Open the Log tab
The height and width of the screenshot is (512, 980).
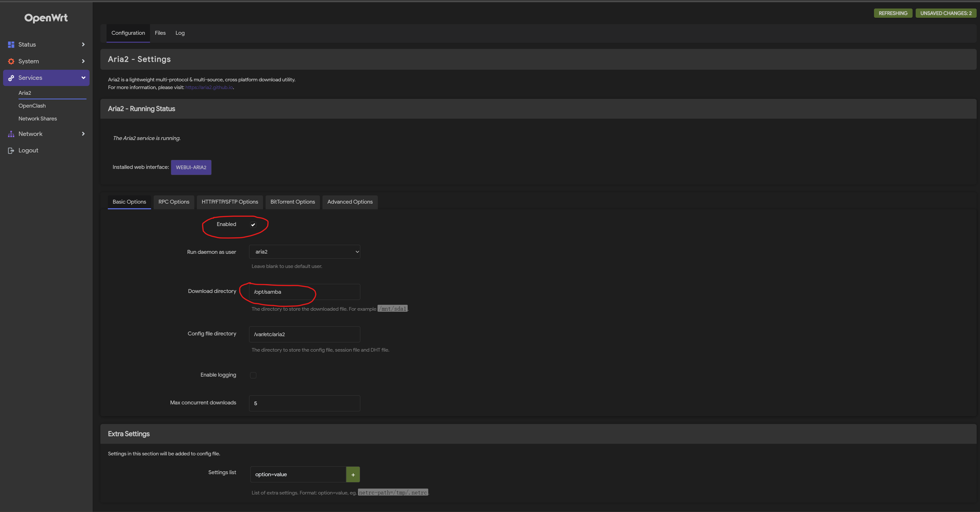[180, 33]
